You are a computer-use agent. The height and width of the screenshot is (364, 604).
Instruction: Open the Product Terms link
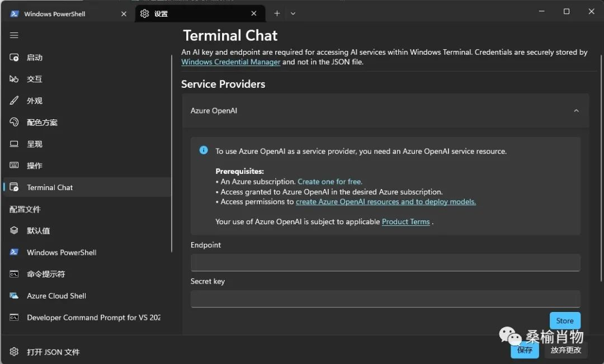click(405, 222)
